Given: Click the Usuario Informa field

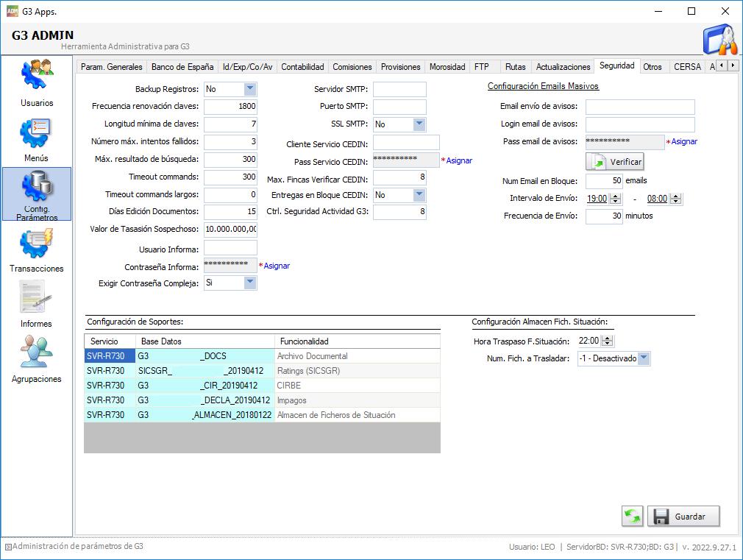Looking at the screenshot, I should [x=230, y=247].
